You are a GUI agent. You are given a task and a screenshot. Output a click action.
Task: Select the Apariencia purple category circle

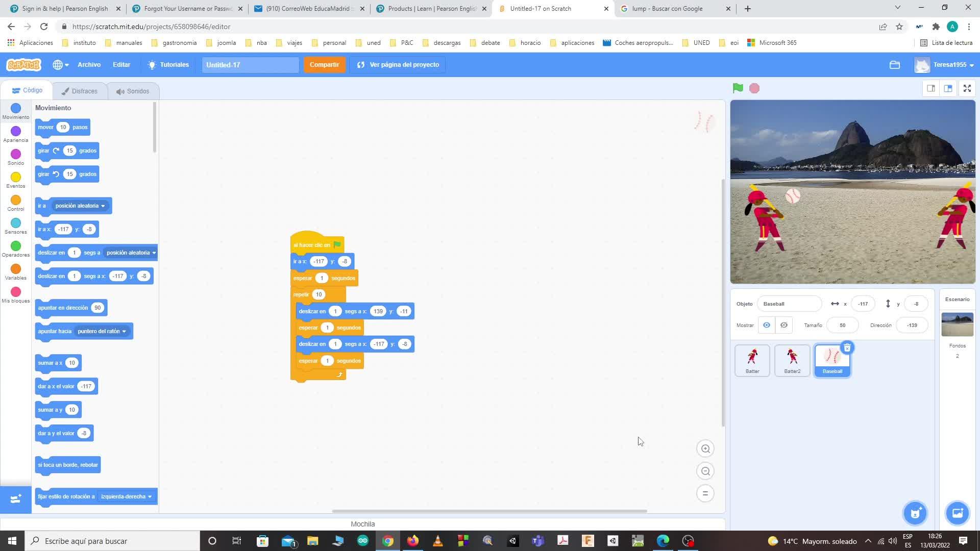(16, 132)
